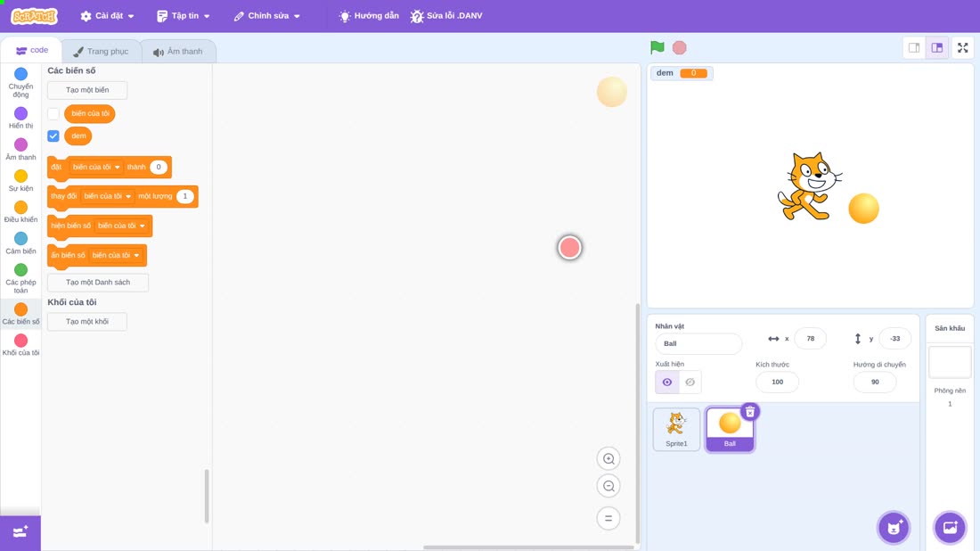980x551 pixels.
Task: Zoom out the code workspace
Action: point(608,486)
